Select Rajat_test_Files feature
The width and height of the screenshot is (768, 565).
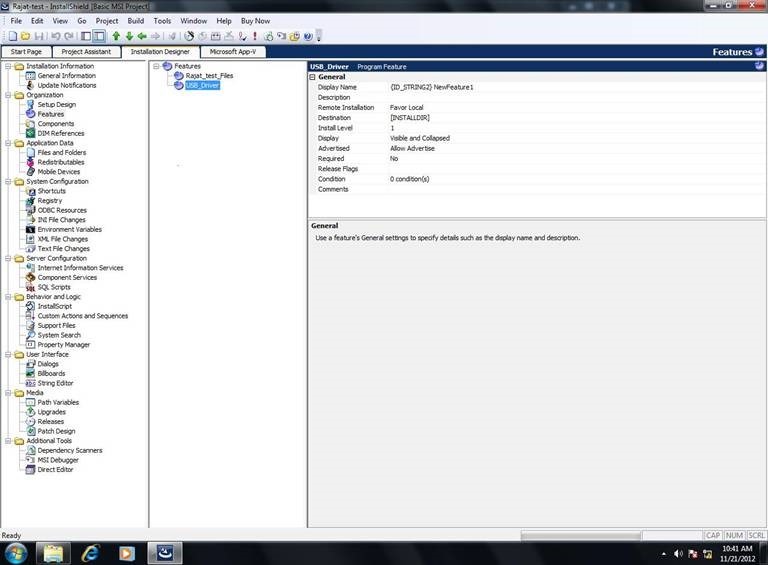(x=209, y=75)
